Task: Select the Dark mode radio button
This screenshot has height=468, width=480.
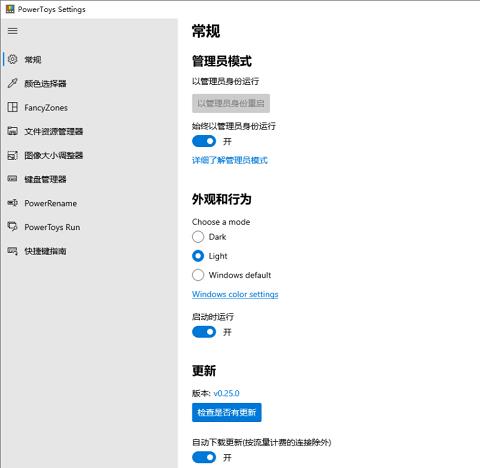Action: click(x=198, y=237)
